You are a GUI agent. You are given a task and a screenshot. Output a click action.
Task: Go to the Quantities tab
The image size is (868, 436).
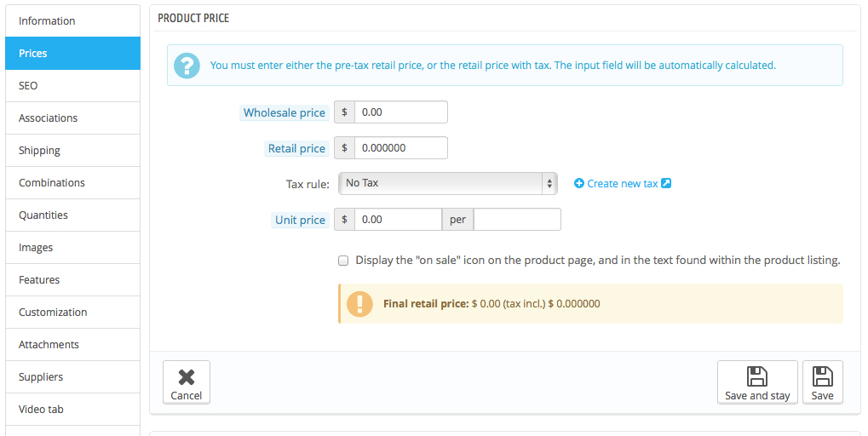pyautogui.click(x=72, y=215)
